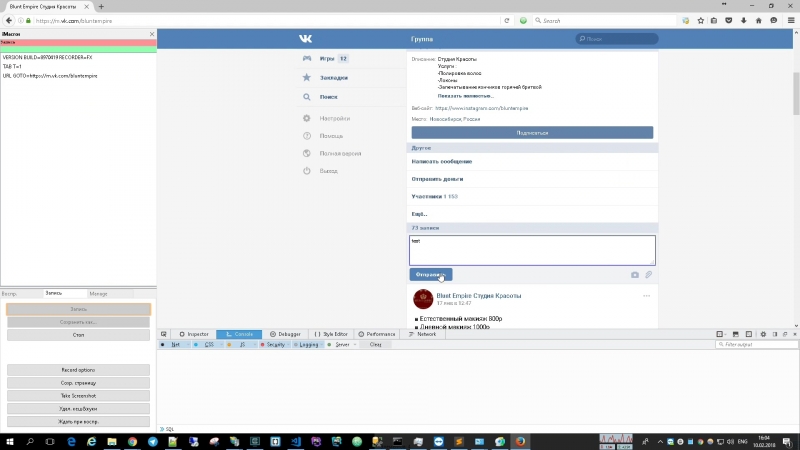Open Игры in the VK sidebar
Screen dimensions: 800x450
click(x=327, y=59)
